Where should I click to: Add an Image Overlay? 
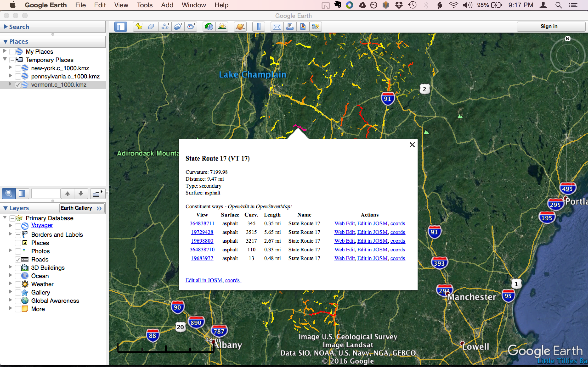click(178, 26)
